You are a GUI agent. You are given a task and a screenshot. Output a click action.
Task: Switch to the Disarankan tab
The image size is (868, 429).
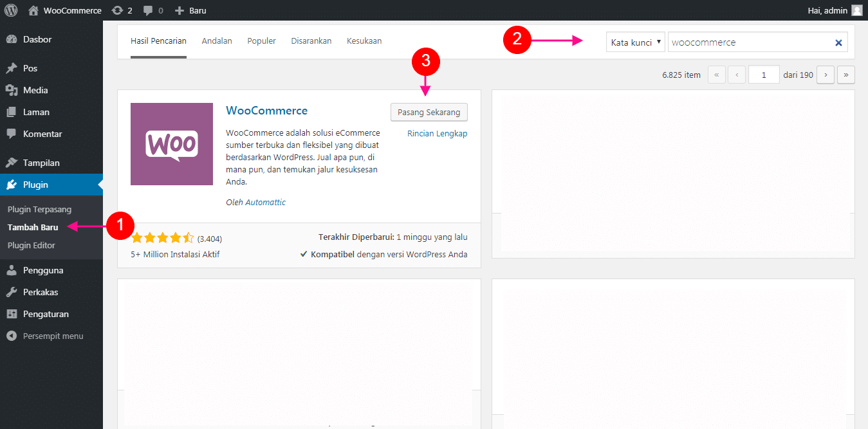pos(311,41)
